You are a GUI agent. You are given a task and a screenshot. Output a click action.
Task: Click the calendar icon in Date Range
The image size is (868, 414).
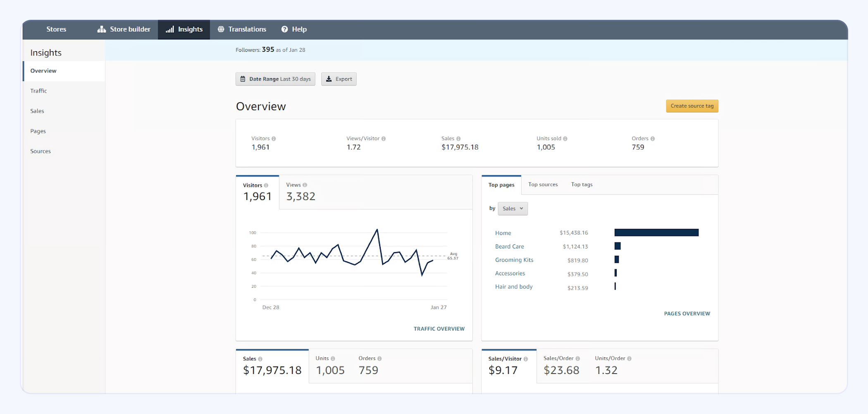pyautogui.click(x=243, y=79)
